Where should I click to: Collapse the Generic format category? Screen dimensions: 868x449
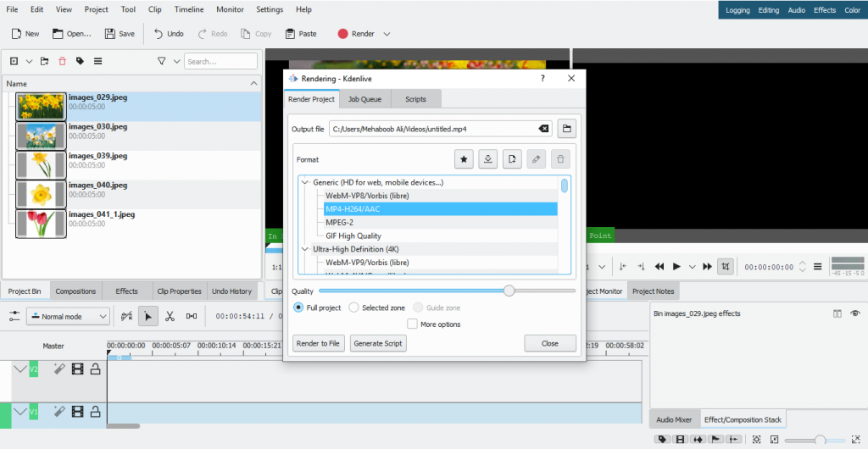click(x=305, y=182)
